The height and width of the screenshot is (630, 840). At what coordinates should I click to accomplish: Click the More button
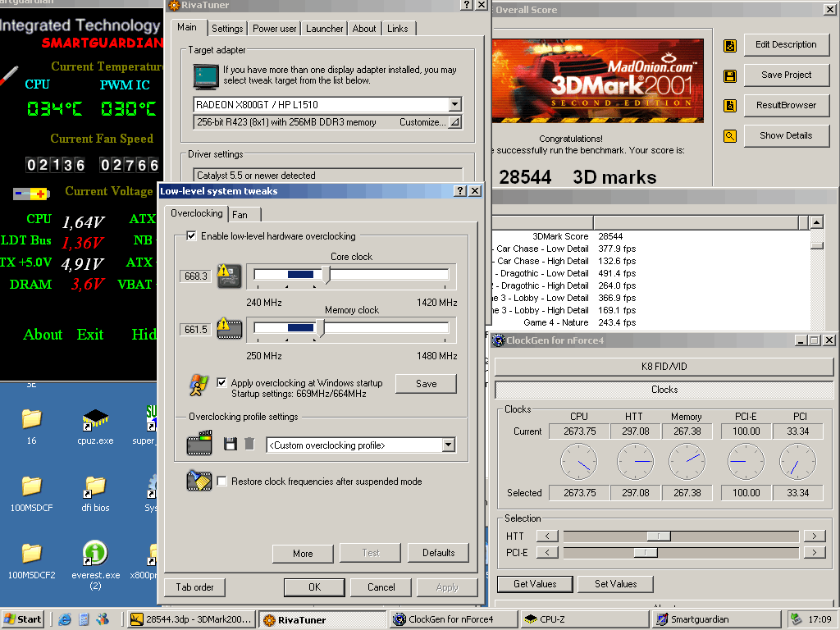pyautogui.click(x=303, y=554)
